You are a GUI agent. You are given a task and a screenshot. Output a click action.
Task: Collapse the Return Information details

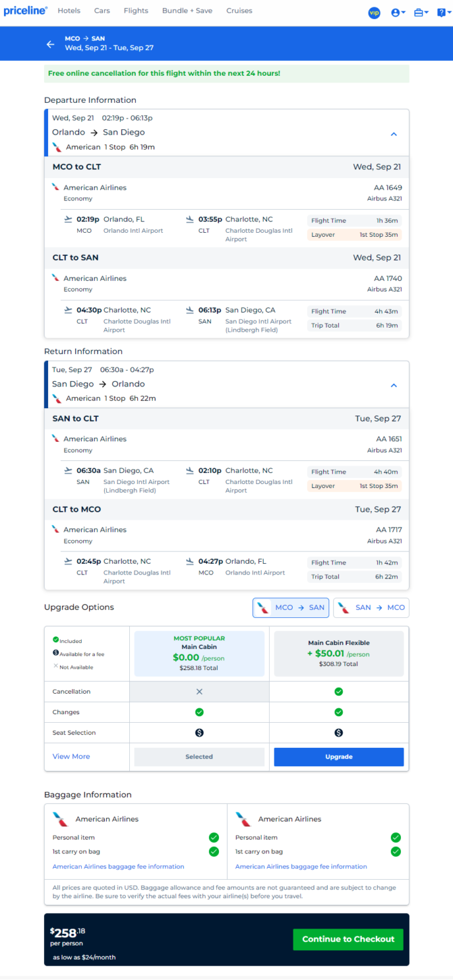pos(394,385)
